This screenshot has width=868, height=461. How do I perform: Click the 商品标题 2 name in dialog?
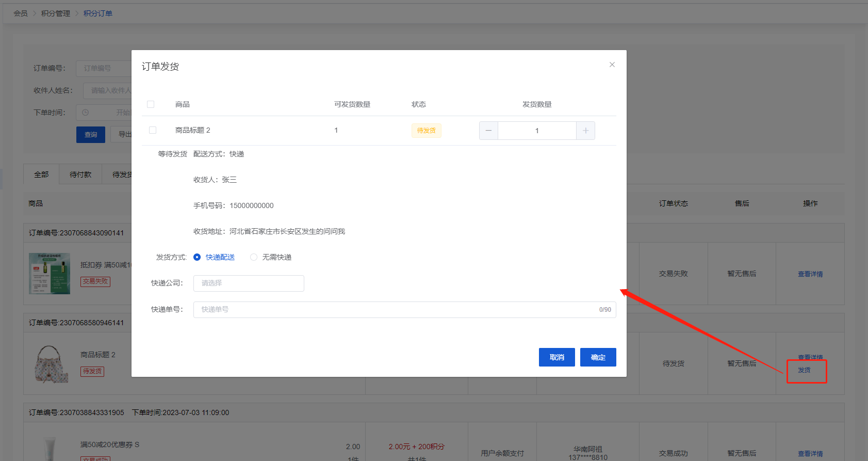(193, 130)
